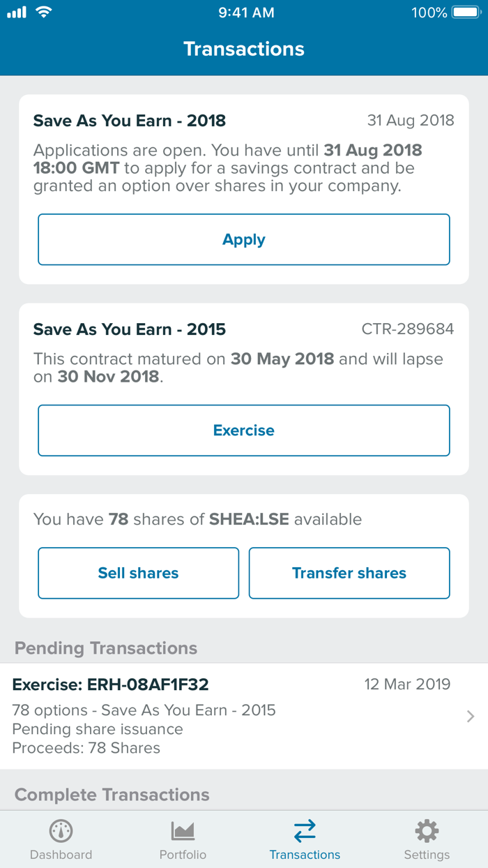Tap the battery indicator icon

tap(466, 11)
